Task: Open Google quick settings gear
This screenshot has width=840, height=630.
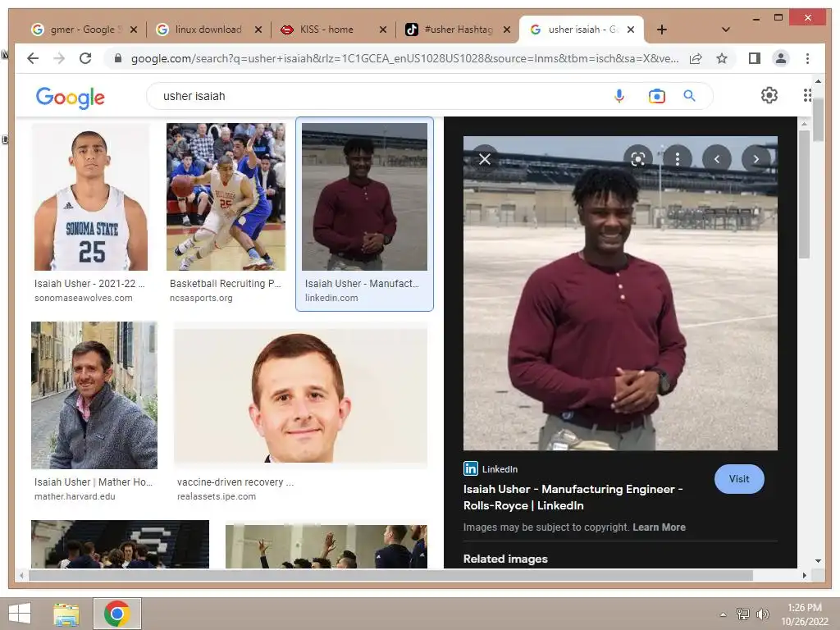Action: tap(769, 95)
